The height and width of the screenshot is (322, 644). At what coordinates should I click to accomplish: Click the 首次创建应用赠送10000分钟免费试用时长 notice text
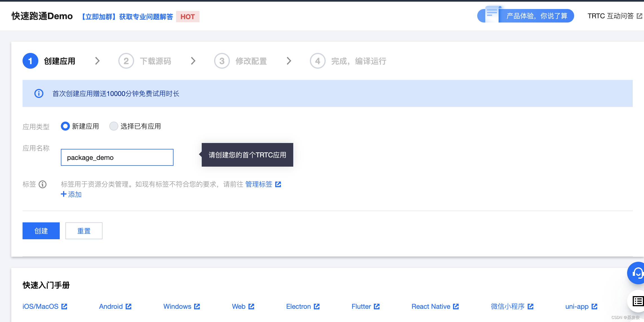pos(116,93)
